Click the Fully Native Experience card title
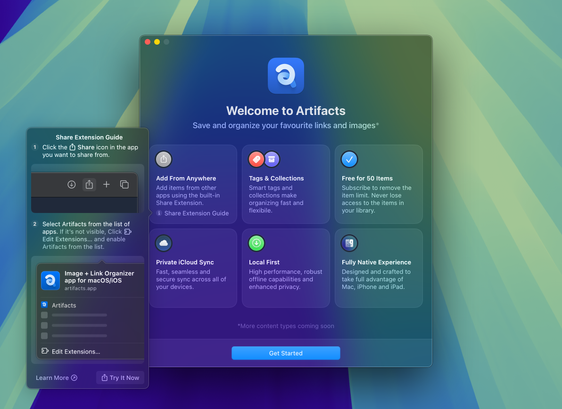562x409 pixels. pyautogui.click(x=376, y=262)
